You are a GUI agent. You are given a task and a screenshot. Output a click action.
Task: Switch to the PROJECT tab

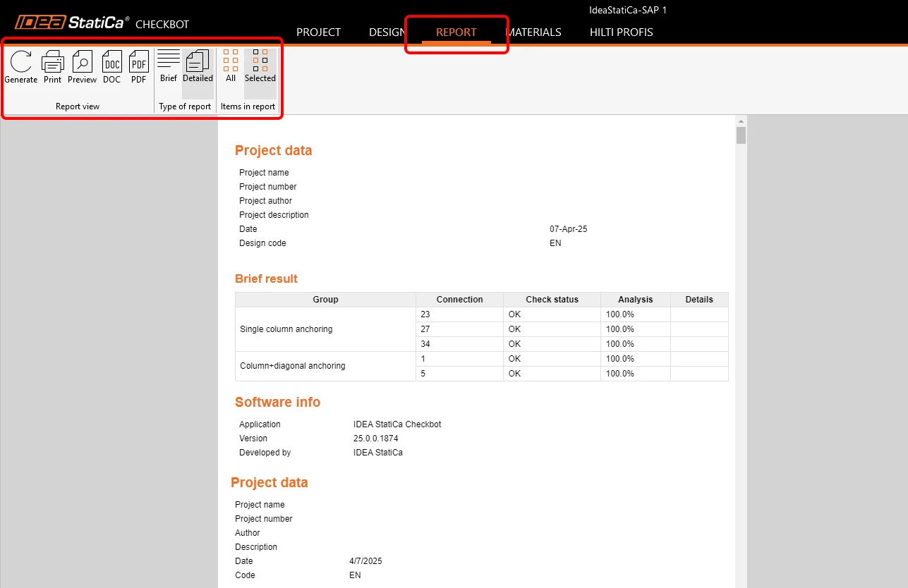pyautogui.click(x=319, y=32)
